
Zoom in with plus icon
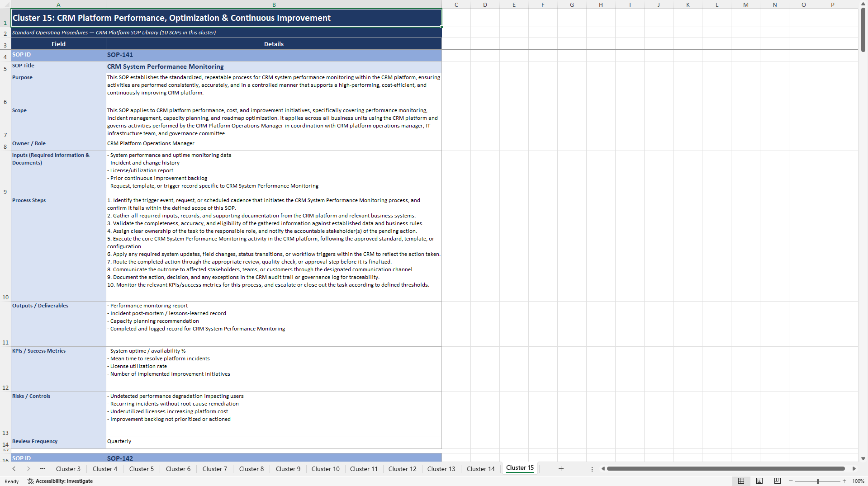[x=844, y=481]
